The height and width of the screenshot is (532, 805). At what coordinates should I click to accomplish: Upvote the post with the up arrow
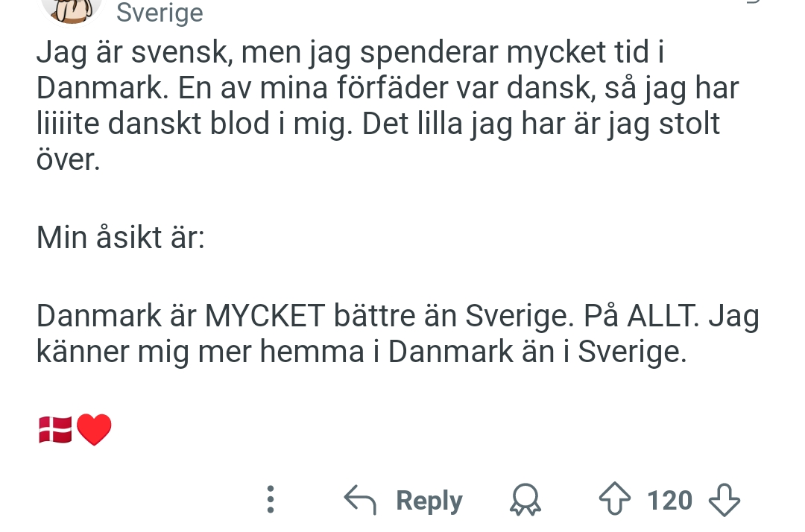614,500
